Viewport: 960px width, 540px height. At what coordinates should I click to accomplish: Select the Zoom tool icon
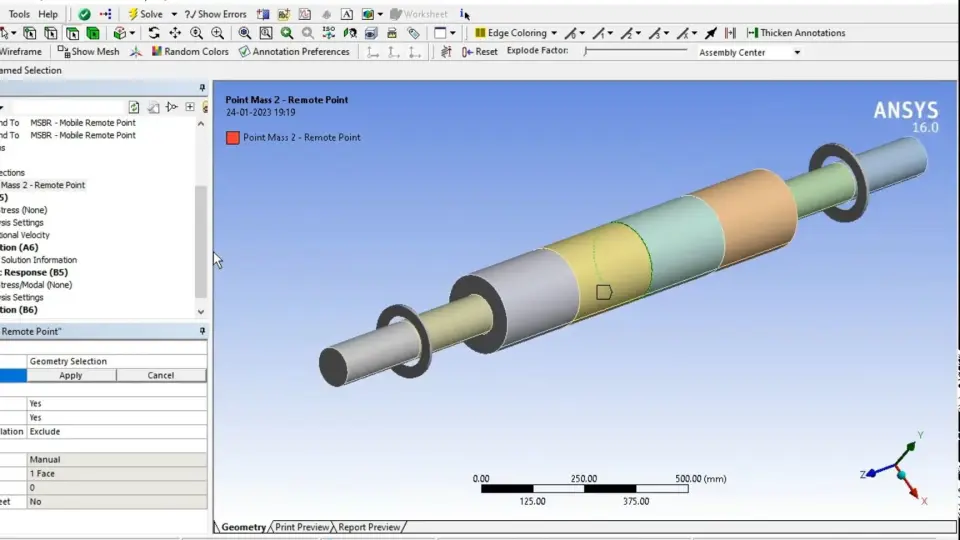coord(196,33)
